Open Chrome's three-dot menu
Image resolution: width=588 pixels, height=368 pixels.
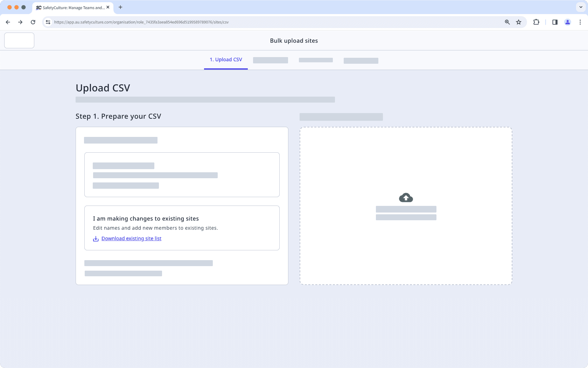(580, 22)
